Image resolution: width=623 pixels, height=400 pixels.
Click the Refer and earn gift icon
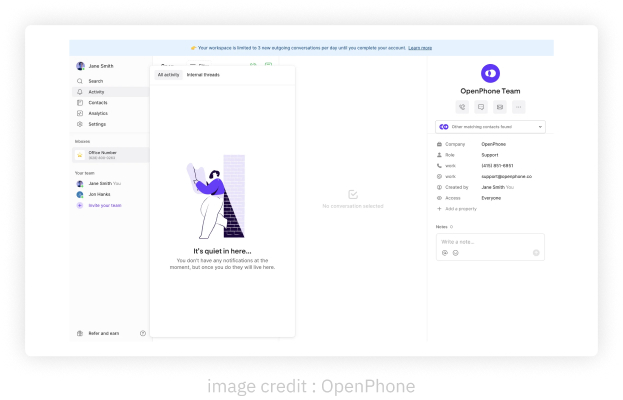pyautogui.click(x=80, y=333)
